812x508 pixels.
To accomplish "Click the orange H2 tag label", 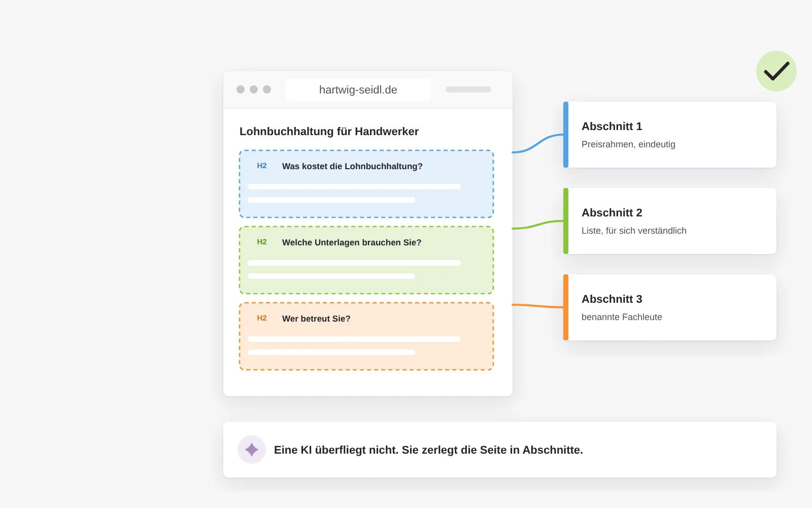I will click(262, 318).
